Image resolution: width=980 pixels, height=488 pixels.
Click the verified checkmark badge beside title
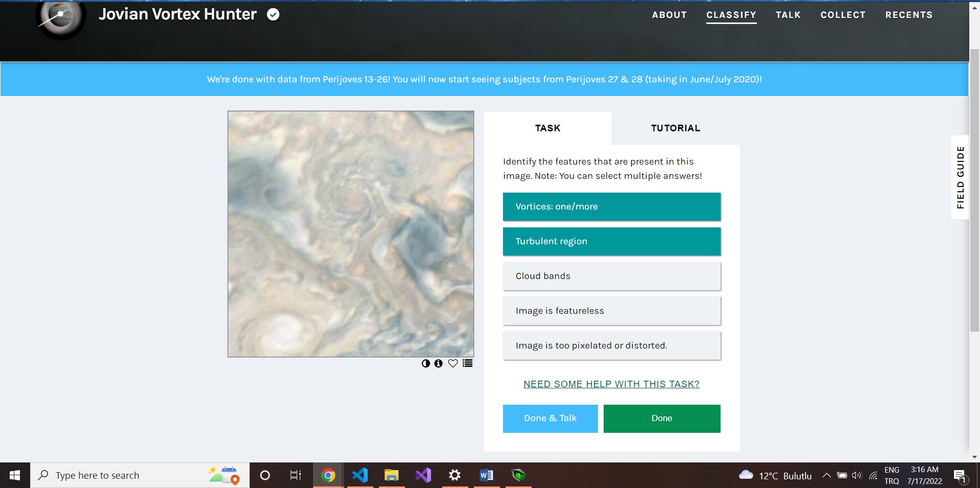273,15
